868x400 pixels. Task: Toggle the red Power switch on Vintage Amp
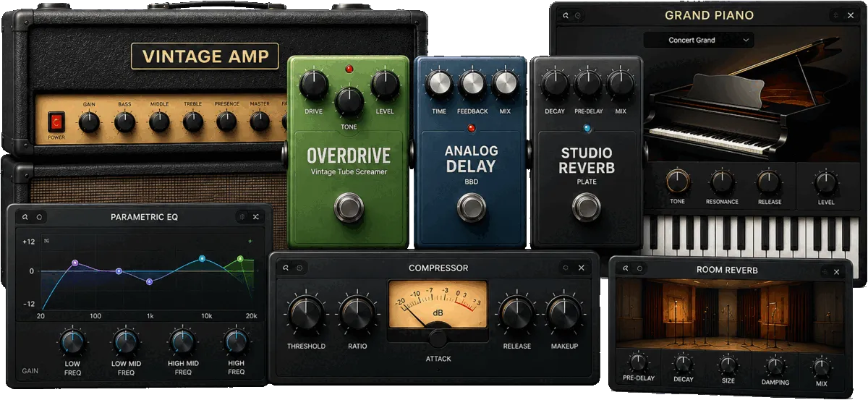click(x=56, y=122)
